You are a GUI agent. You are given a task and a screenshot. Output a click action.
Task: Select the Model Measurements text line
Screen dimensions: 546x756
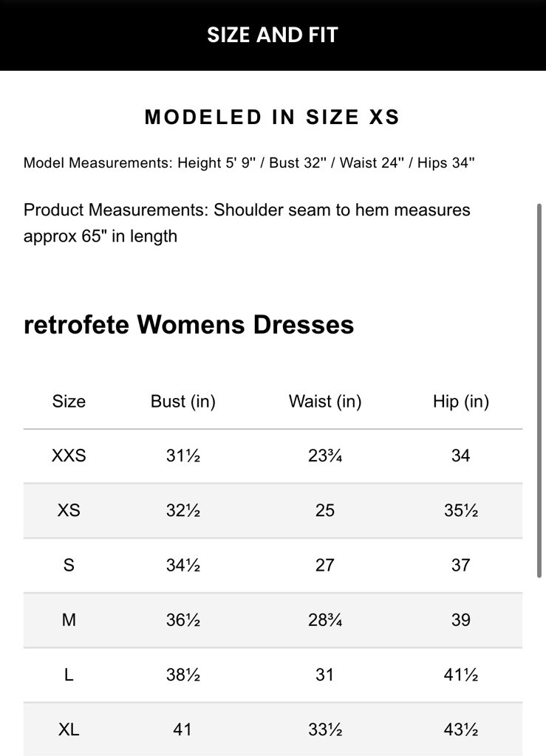click(249, 162)
